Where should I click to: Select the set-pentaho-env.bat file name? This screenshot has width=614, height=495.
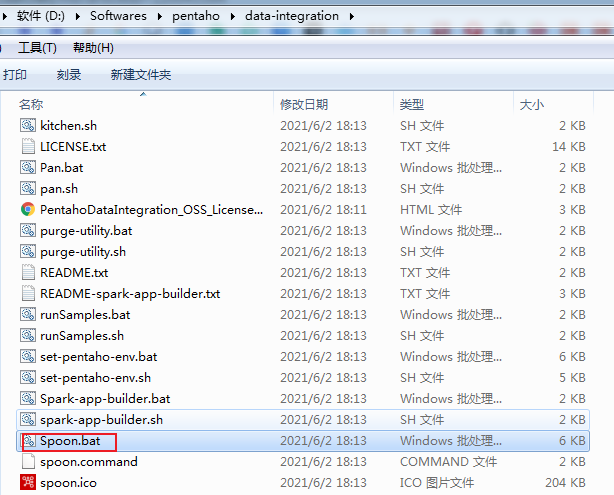point(99,357)
